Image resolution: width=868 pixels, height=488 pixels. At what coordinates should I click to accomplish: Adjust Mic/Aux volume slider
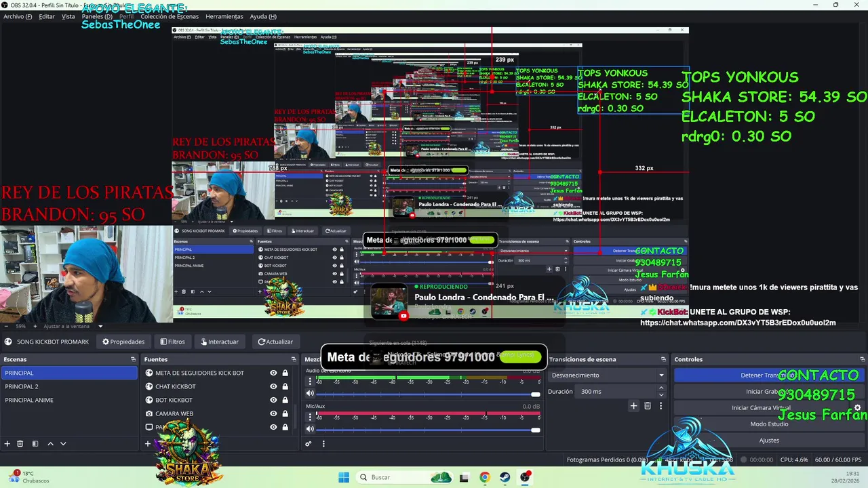click(427, 430)
